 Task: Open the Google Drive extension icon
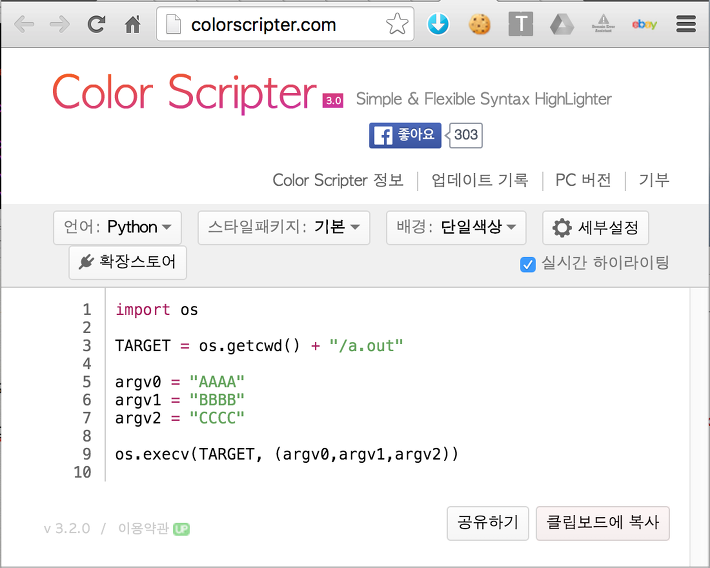point(562,24)
